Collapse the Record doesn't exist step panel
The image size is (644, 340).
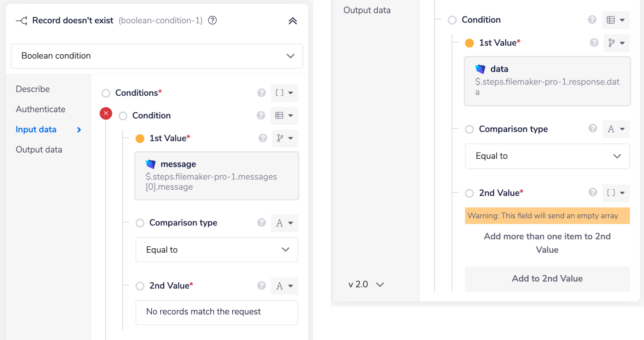click(293, 21)
